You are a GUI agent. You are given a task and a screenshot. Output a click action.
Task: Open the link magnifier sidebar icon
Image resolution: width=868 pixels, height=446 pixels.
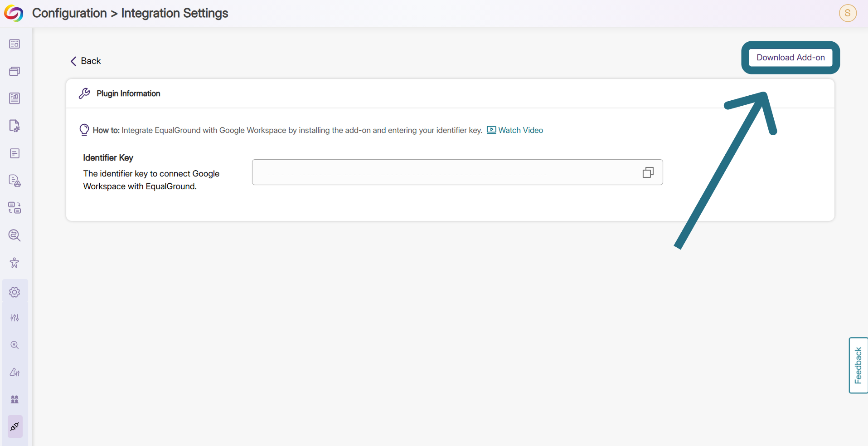15,235
